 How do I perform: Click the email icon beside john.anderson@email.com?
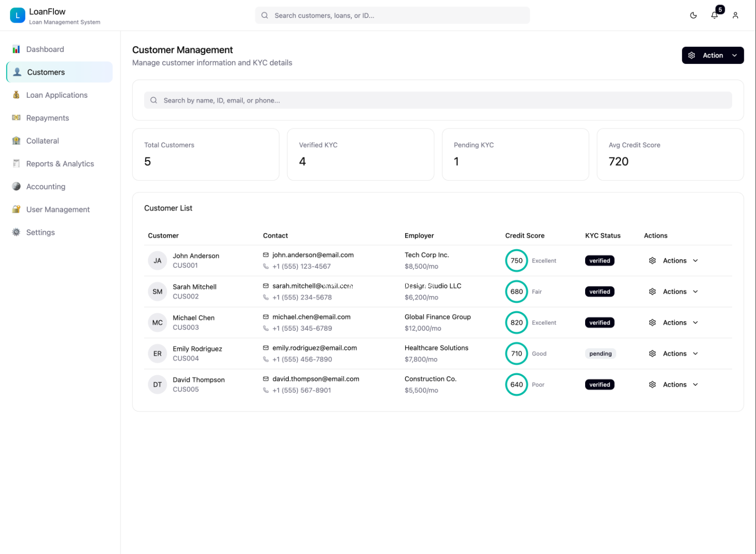click(266, 255)
